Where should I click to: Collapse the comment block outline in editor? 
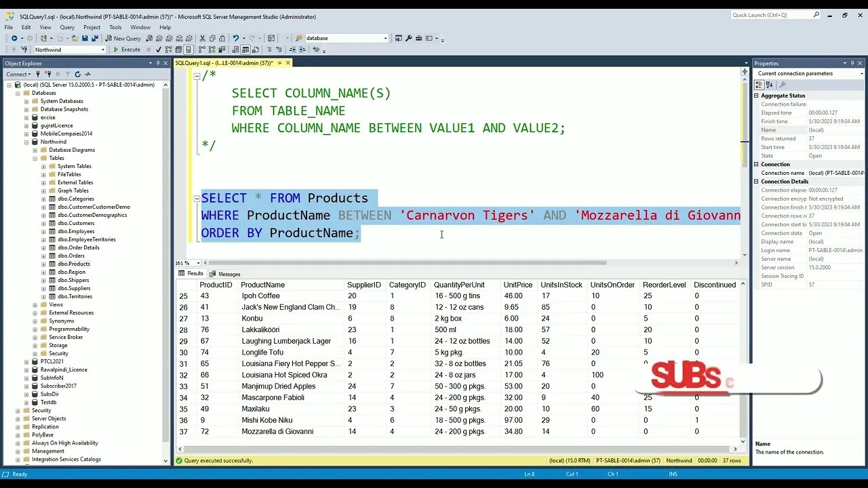pyautogui.click(x=197, y=75)
